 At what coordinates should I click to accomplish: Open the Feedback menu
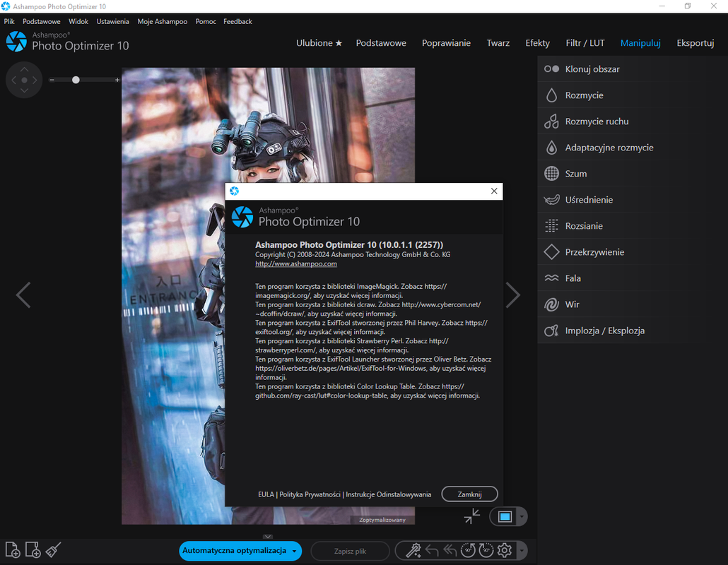coord(237,21)
